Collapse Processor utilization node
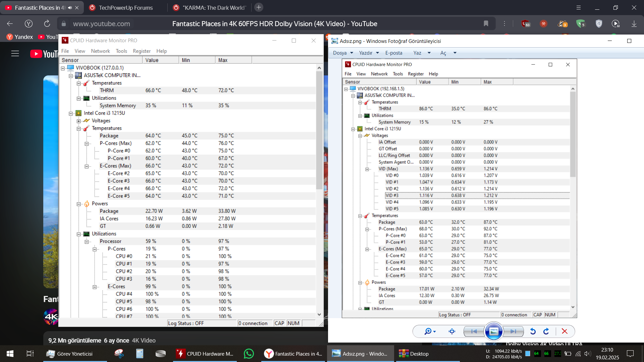 tap(87, 242)
